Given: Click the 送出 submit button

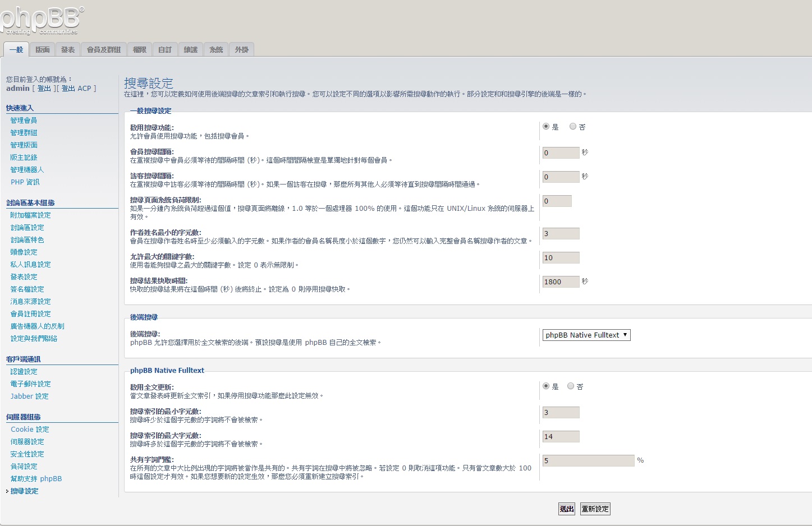Looking at the screenshot, I should point(567,509).
